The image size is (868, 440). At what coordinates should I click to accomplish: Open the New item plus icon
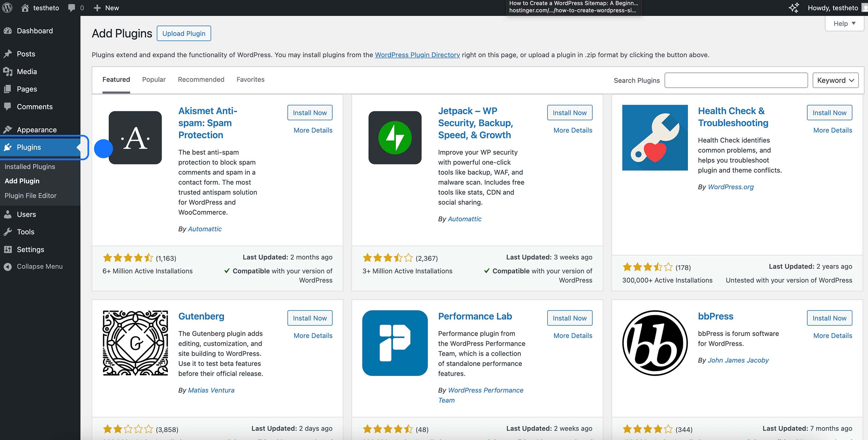pyautogui.click(x=97, y=8)
